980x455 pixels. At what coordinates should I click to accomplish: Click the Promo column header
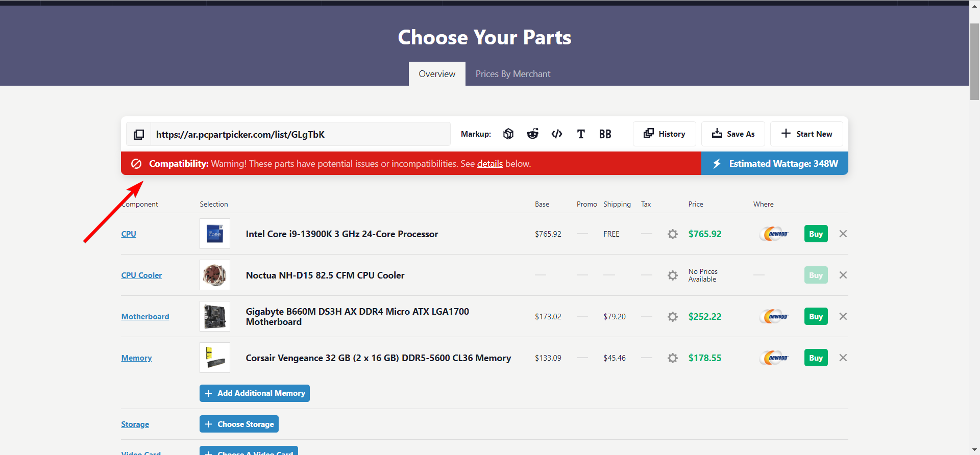(587, 204)
